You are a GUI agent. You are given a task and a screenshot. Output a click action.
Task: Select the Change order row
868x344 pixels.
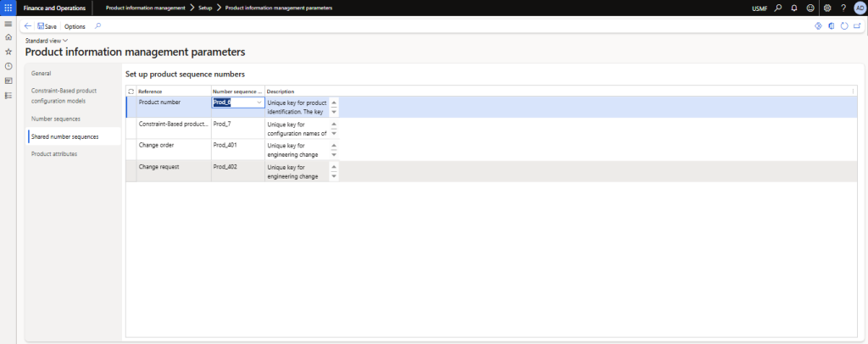pyautogui.click(x=159, y=145)
